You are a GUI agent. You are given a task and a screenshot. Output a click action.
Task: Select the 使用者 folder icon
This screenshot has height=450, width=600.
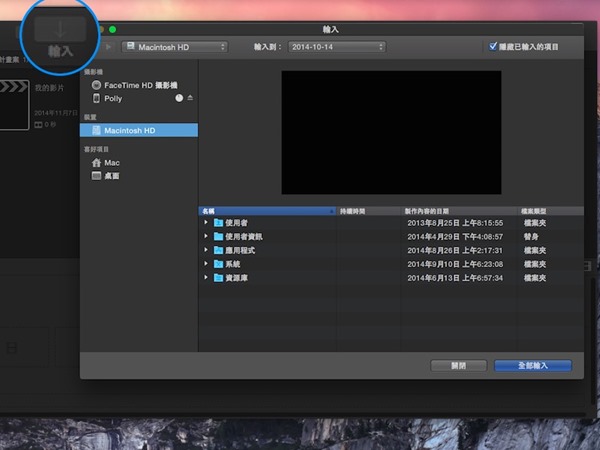(x=218, y=222)
